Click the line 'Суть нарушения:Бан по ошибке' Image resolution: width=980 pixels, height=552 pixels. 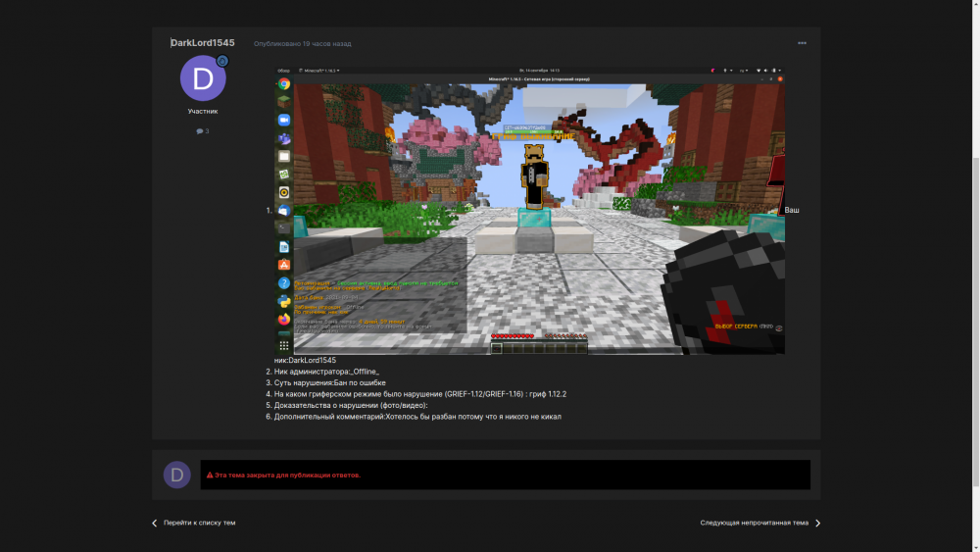coord(329,382)
